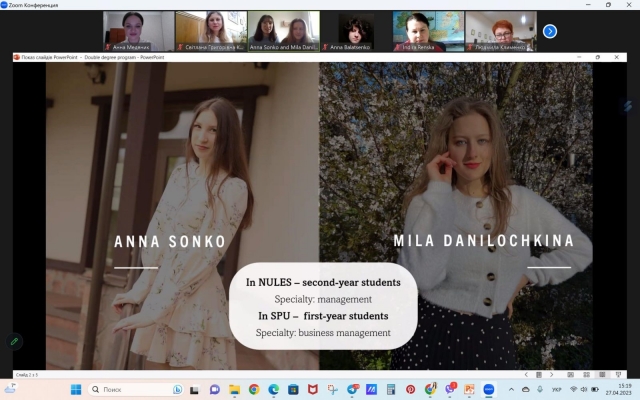Screen dimensions: 640x400
Task: Click MILA DANILOCHKINA heading on slide
Action: [x=484, y=240]
